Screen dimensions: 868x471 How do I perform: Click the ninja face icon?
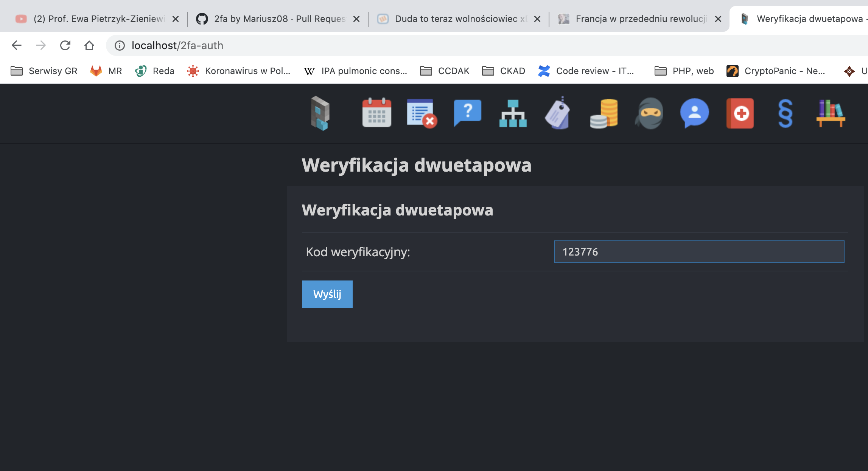(649, 113)
